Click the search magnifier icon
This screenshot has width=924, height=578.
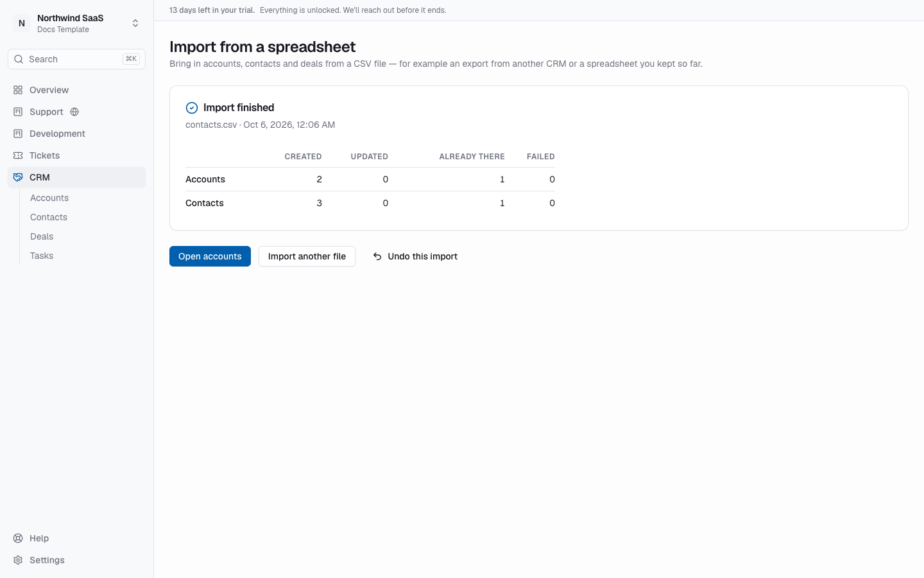point(19,59)
